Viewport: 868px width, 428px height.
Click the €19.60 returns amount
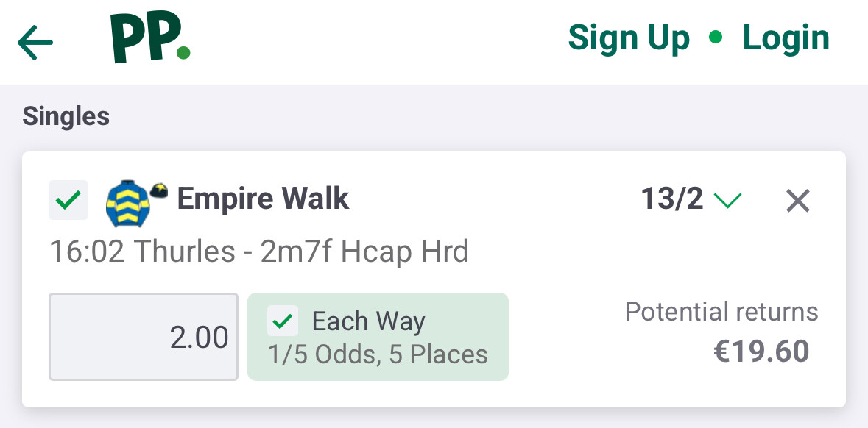pyautogui.click(x=761, y=352)
